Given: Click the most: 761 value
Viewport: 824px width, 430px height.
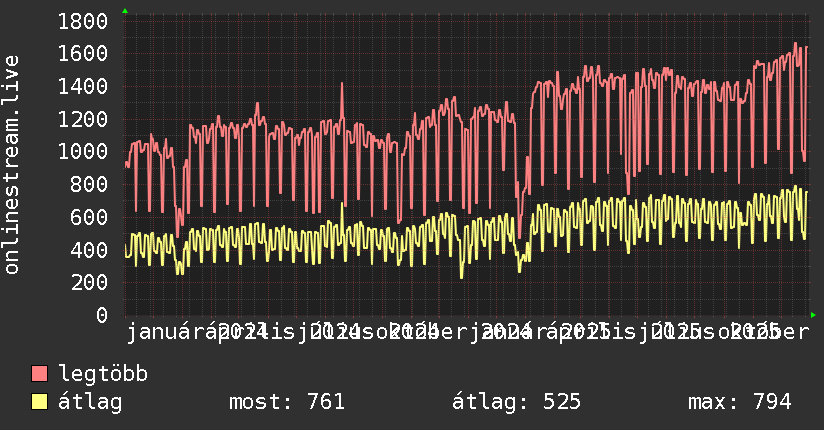Looking at the screenshot, I should click(287, 402).
